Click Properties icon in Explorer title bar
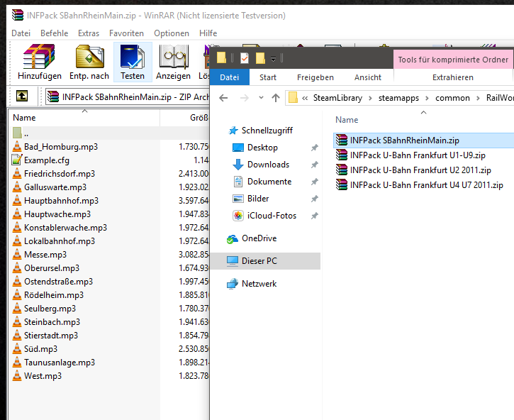This screenshot has width=514, height=420. 245,58
